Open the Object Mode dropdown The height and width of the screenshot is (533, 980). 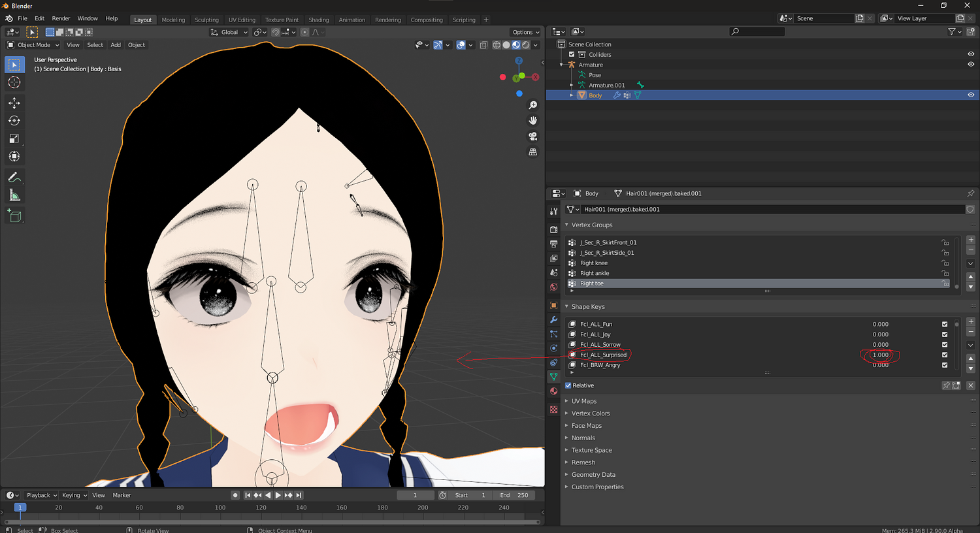(x=33, y=45)
